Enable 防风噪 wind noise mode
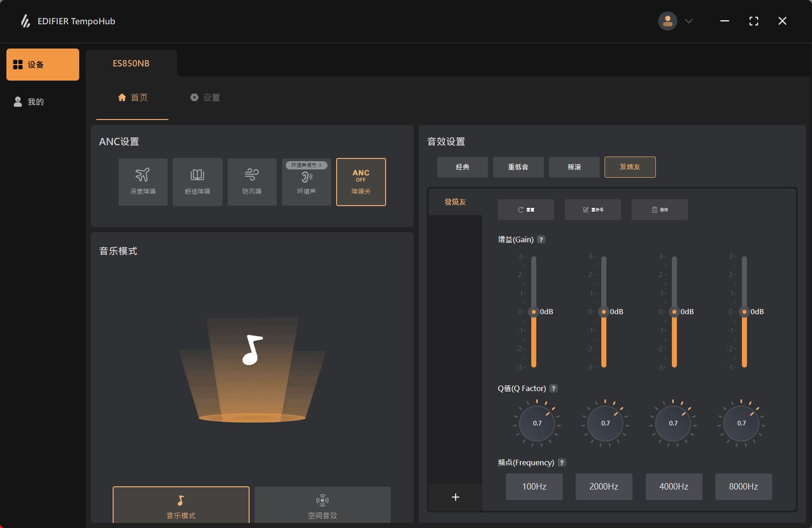 (x=252, y=182)
